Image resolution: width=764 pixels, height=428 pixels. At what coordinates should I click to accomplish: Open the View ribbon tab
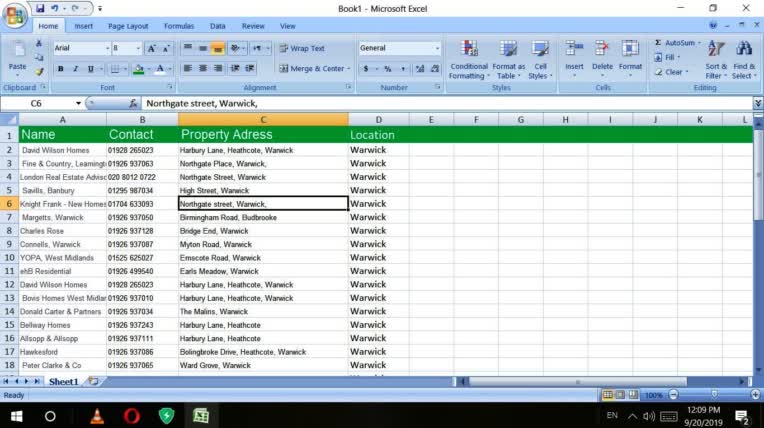(287, 26)
